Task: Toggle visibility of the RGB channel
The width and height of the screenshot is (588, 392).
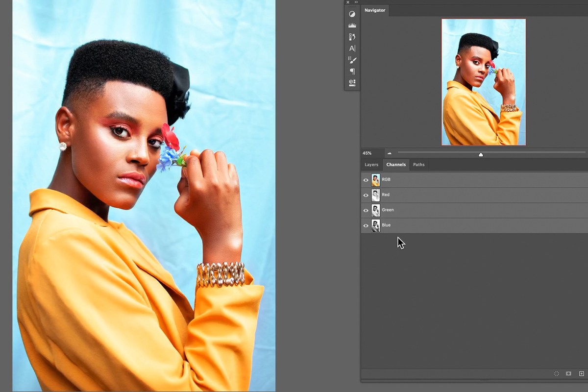Action: [366, 180]
